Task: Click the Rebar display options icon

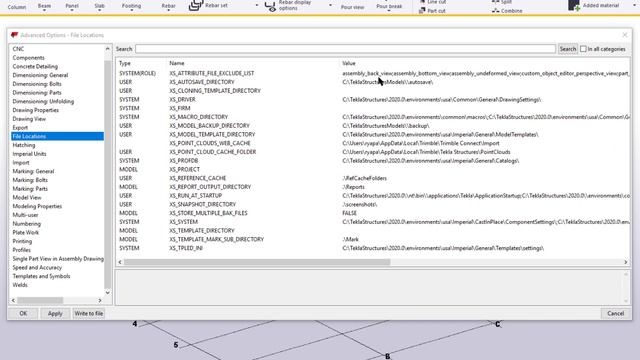Action: pyautogui.click(x=270, y=6)
